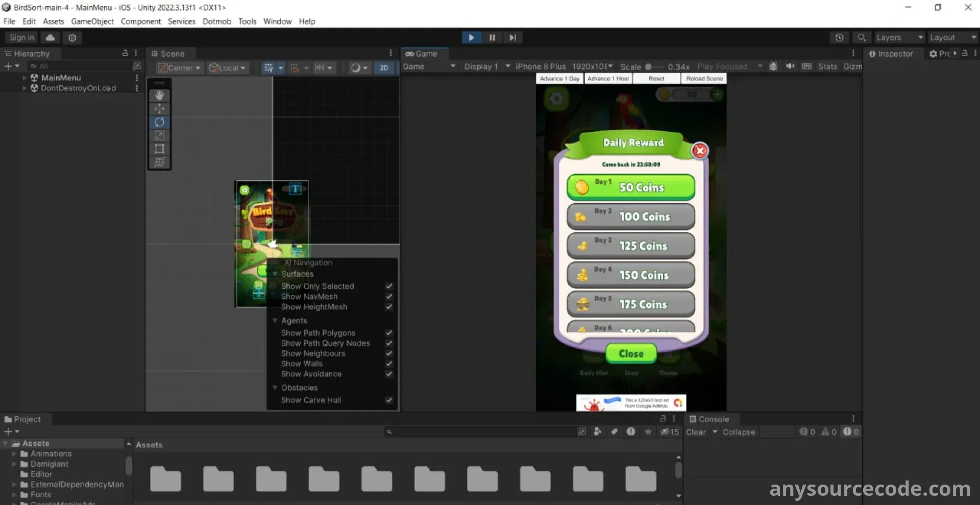Image resolution: width=980 pixels, height=505 pixels.
Task: Select the Hand tool in Scene view
Action: coord(159,95)
